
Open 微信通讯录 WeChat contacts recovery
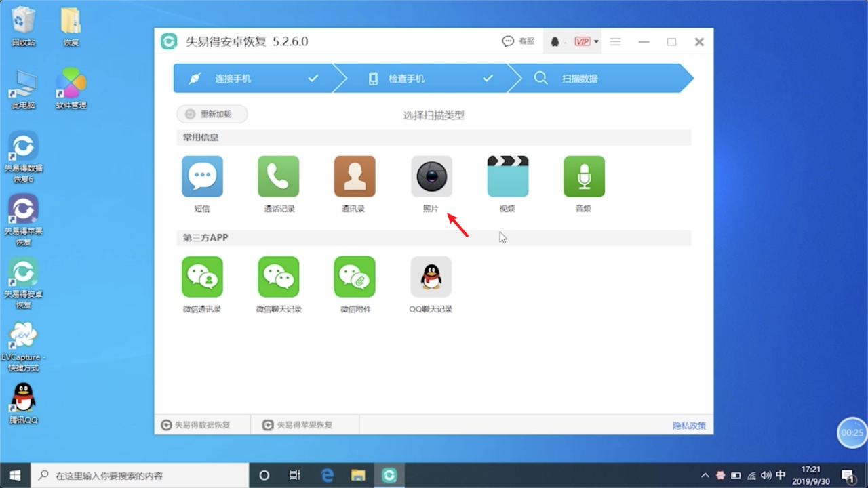[202, 277]
